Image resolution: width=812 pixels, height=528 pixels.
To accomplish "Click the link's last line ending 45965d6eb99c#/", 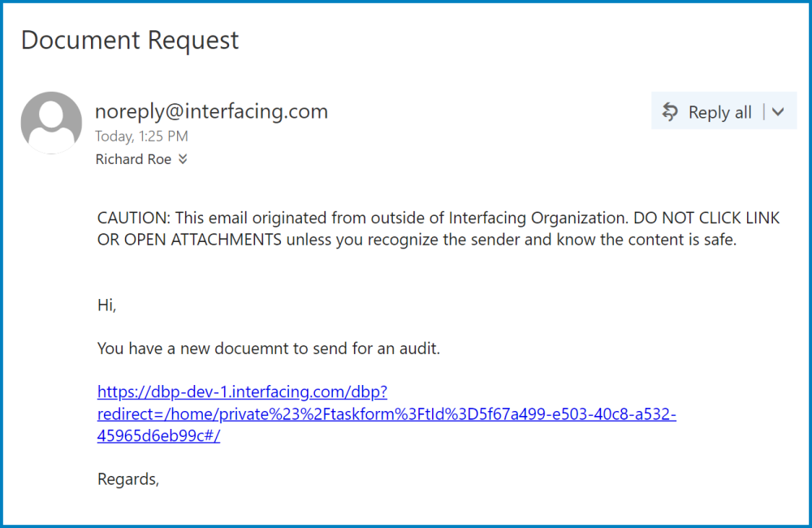I will [x=158, y=436].
